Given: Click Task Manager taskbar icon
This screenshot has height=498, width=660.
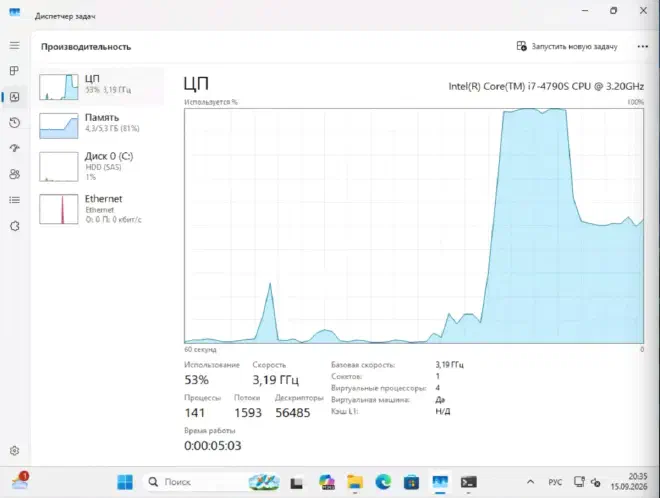Looking at the screenshot, I should point(440,482).
